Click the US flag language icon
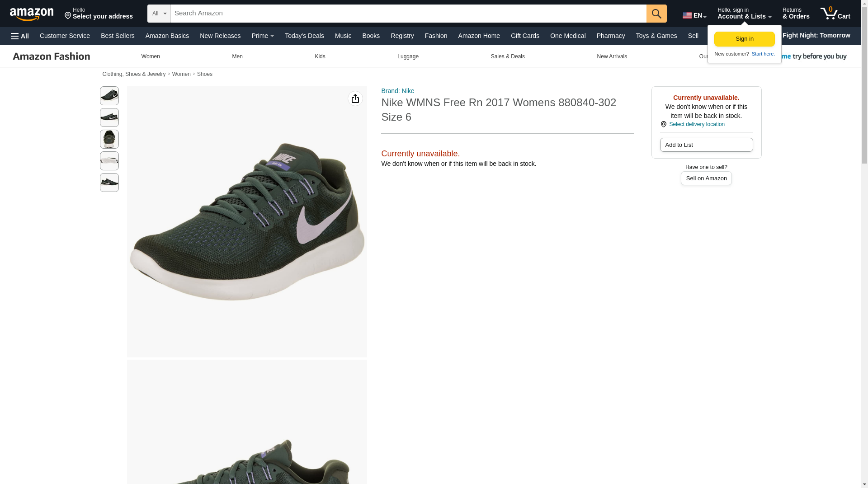The height and width of the screenshot is (488, 868). coord(687,15)
